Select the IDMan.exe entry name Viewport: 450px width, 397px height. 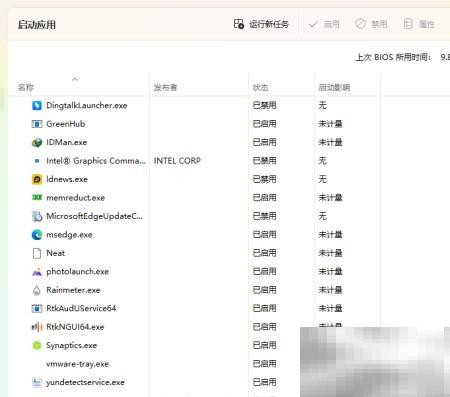pos(67,142)
